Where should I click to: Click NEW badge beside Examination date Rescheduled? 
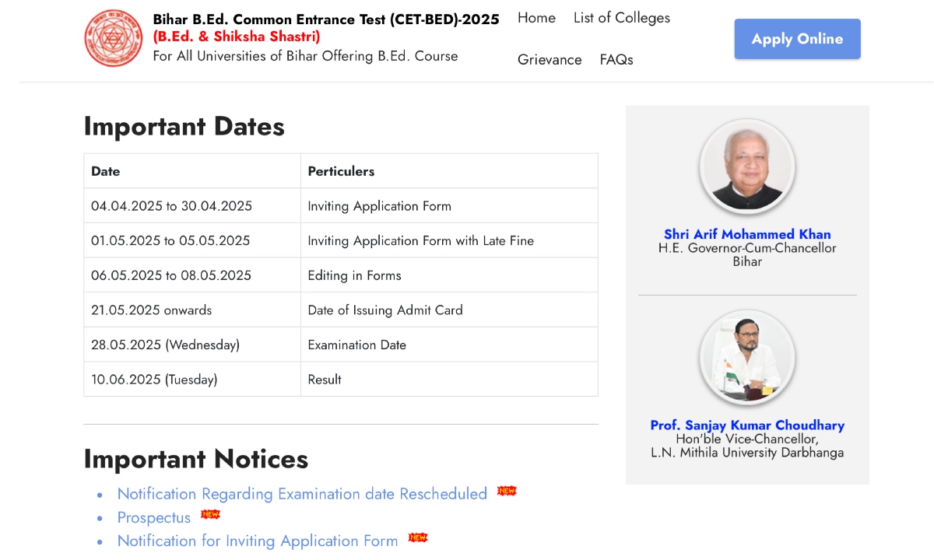point(507,491)
